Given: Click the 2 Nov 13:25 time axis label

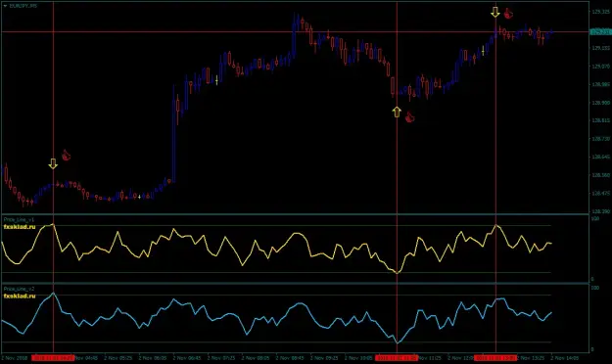Looking at the screenshot, I should coord(531,358).
